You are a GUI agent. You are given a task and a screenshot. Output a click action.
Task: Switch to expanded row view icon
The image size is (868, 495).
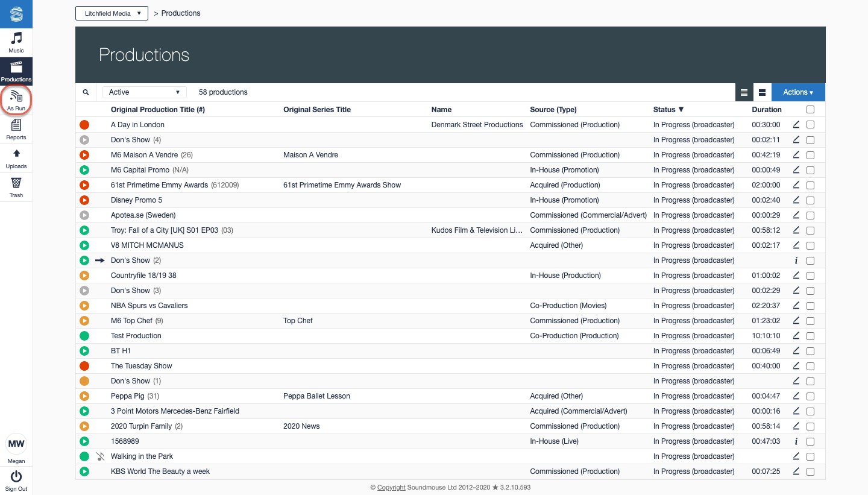point(762,92)
